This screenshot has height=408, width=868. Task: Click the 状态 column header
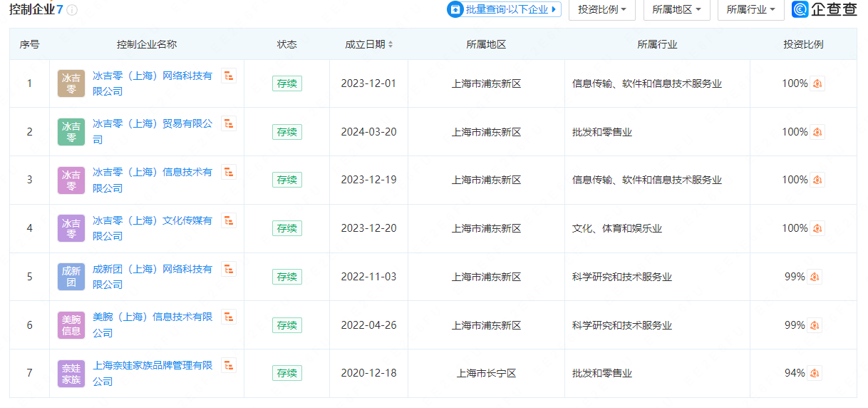tap(287, 44)
